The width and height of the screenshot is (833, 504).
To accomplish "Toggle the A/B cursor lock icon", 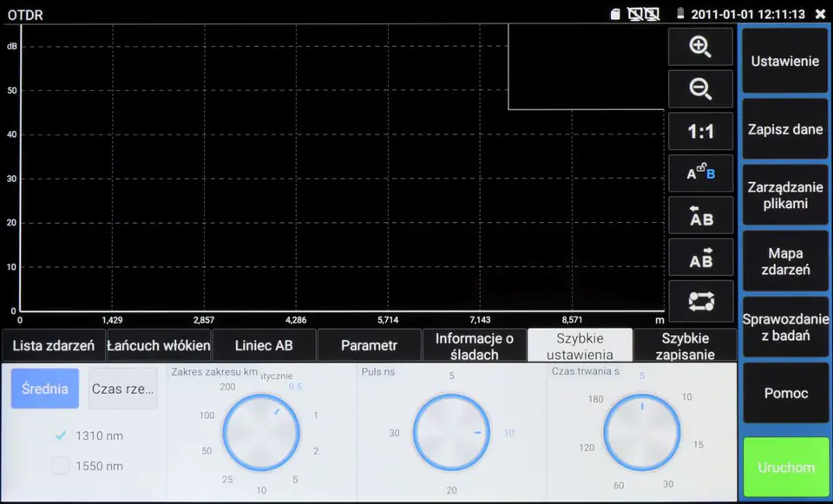I will 700,173.
